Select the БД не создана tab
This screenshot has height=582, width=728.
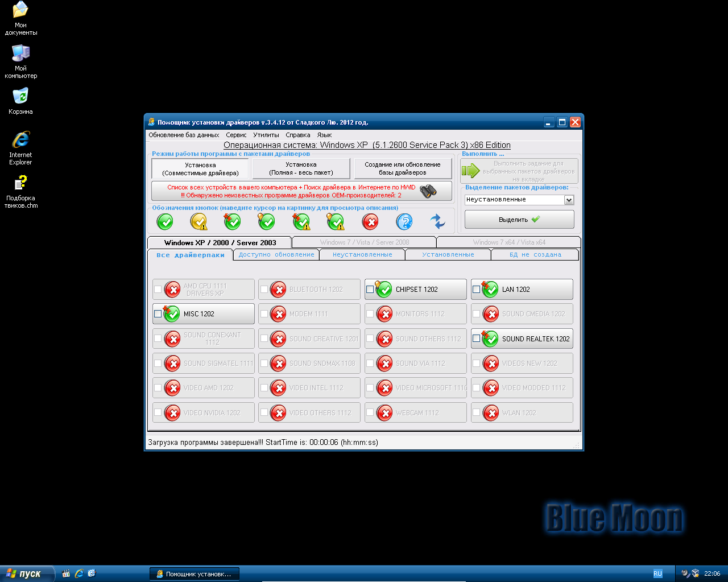point(535,255)
